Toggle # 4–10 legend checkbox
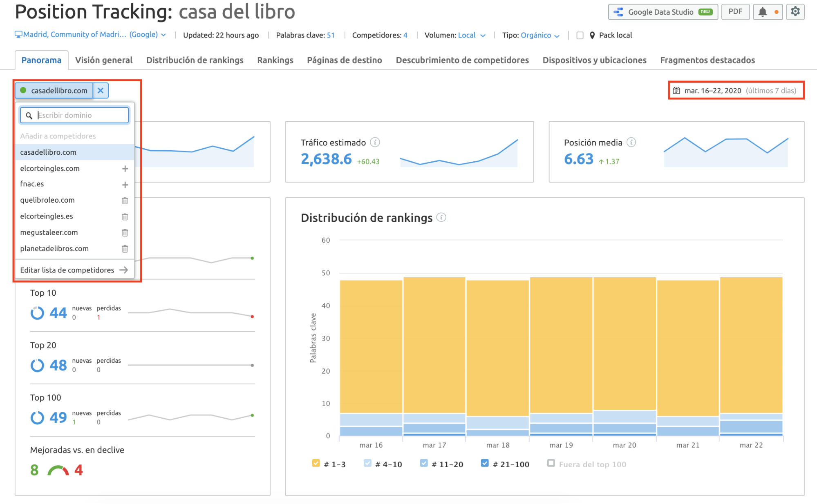Viewport: 817px width, 504px height. [x=367, y=463]
